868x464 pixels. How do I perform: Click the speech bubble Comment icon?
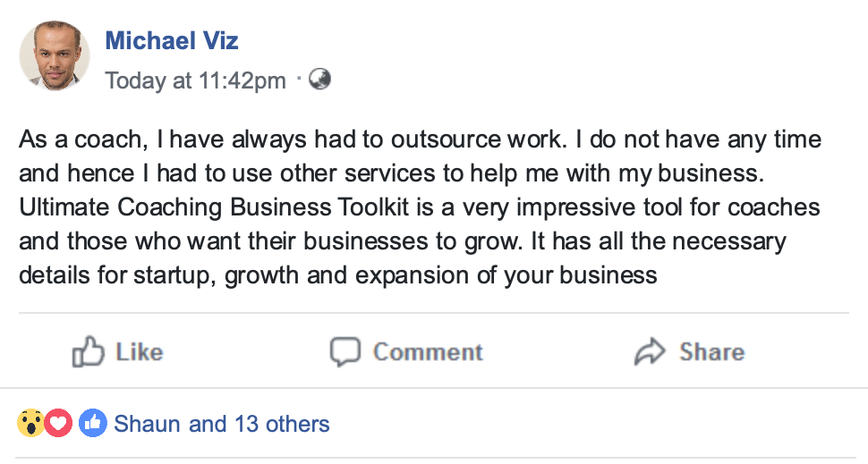coord(345,352)
